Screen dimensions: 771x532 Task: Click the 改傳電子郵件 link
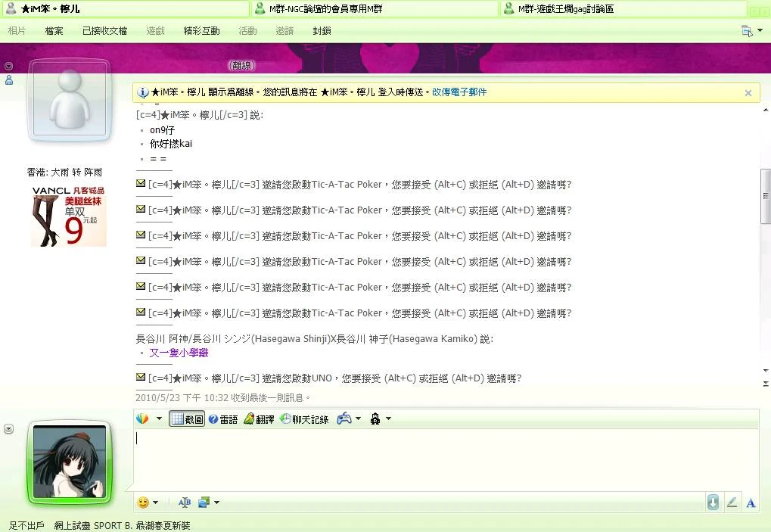459,92
